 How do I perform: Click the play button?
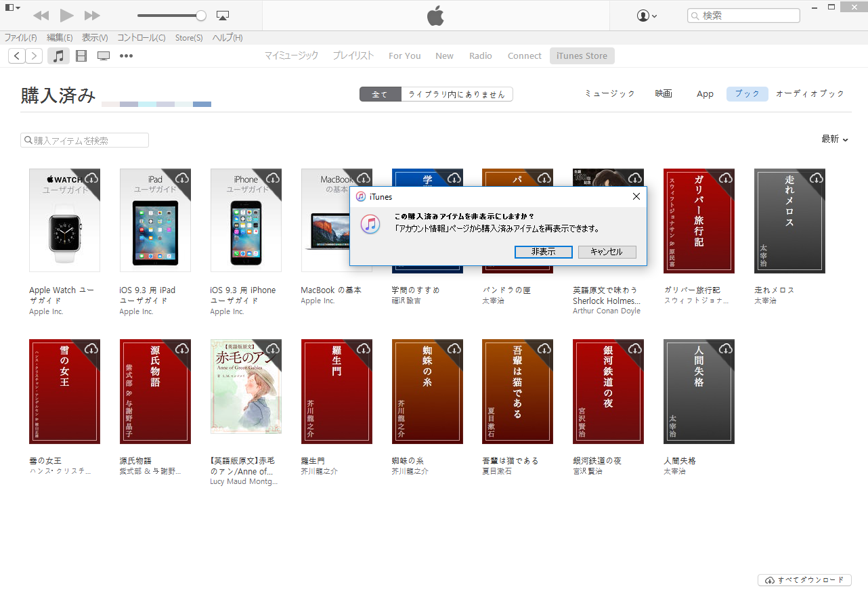(x=66, y=16)
